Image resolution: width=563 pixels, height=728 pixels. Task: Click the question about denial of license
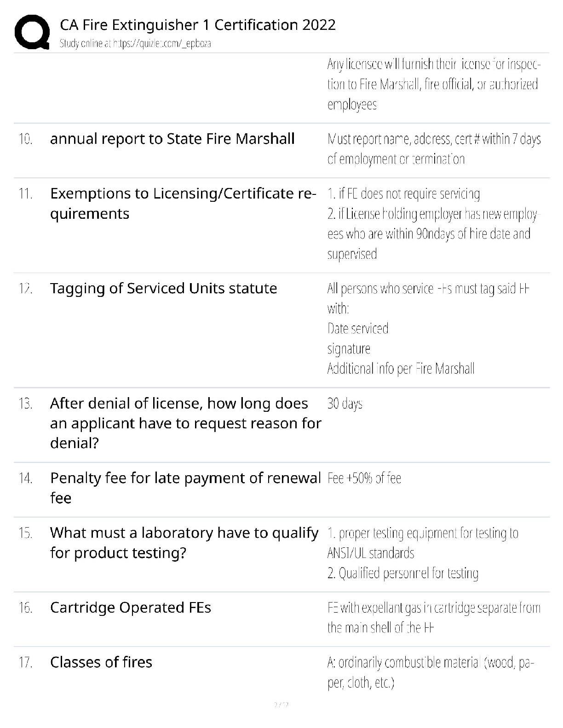(185, 423)
